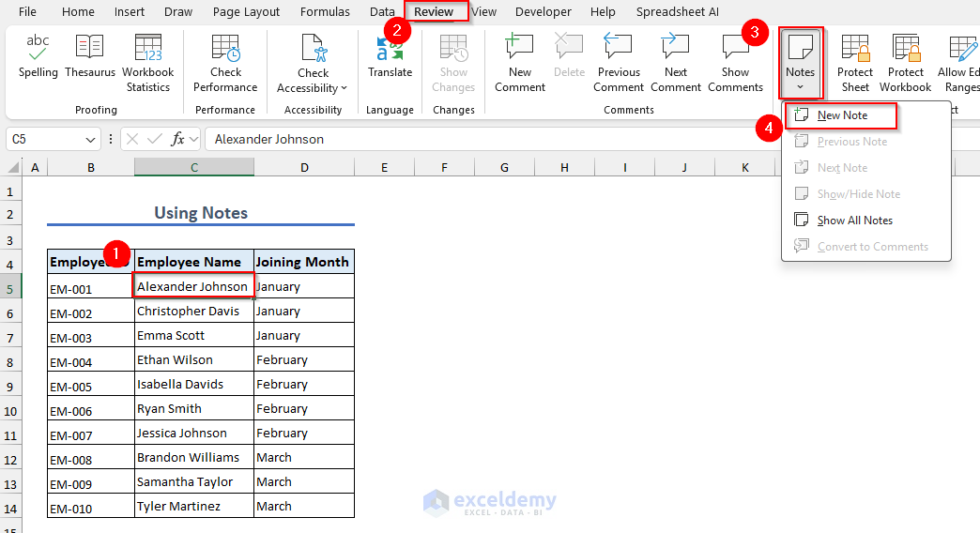The height and width of the screenshot is (533, 980).
Task: Click the formula bar enter checkmark
Action: [x=154, y=139]
